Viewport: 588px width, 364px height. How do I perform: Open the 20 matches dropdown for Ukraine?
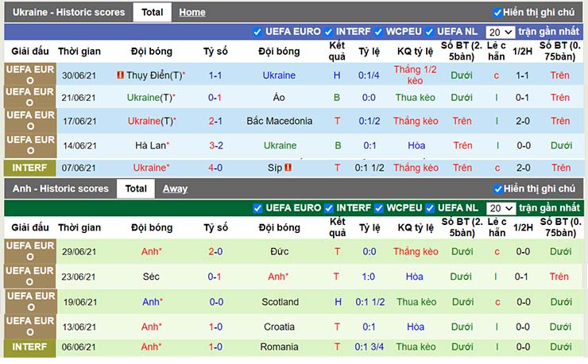(x=501, y=33)
